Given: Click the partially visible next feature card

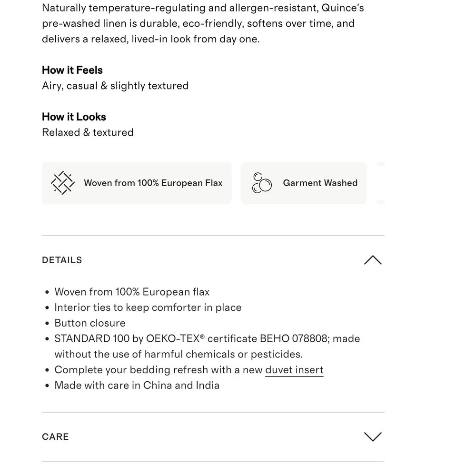Looking at the screenshot, I should pos(380,183).
